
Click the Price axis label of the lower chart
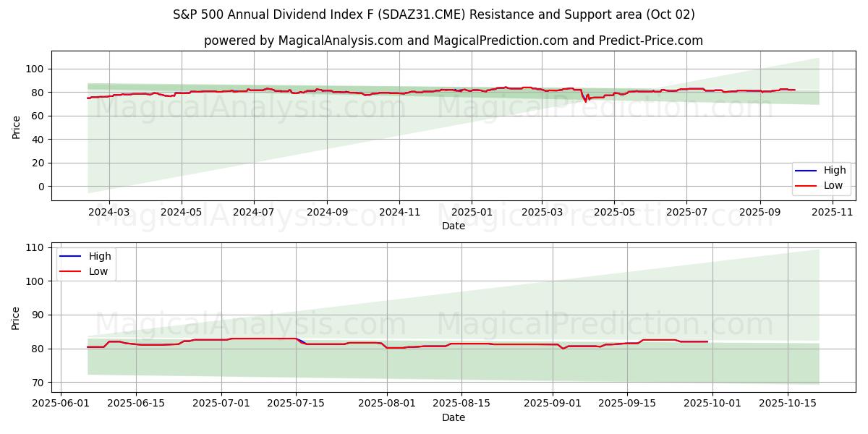16,318
